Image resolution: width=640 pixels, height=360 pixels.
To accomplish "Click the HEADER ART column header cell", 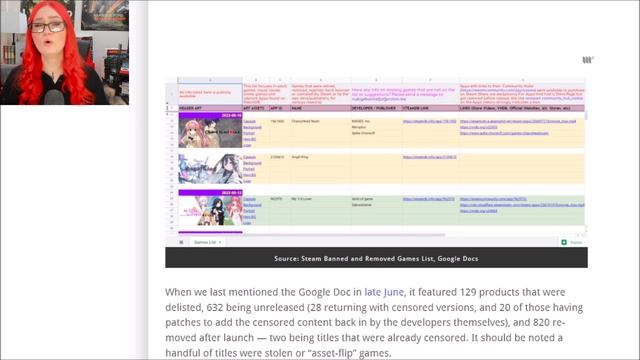I will pyautogui.click(x=210, y=108).
